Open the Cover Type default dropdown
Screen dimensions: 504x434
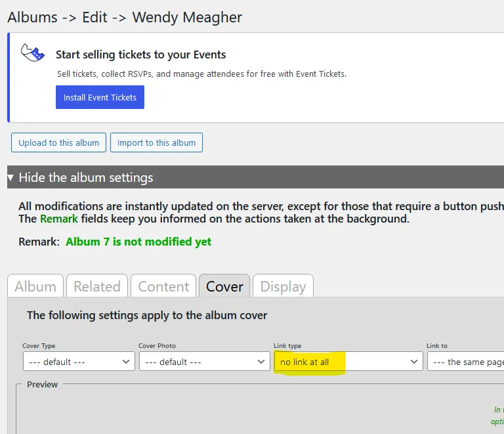pyautogui.click(x=79, y=361)
